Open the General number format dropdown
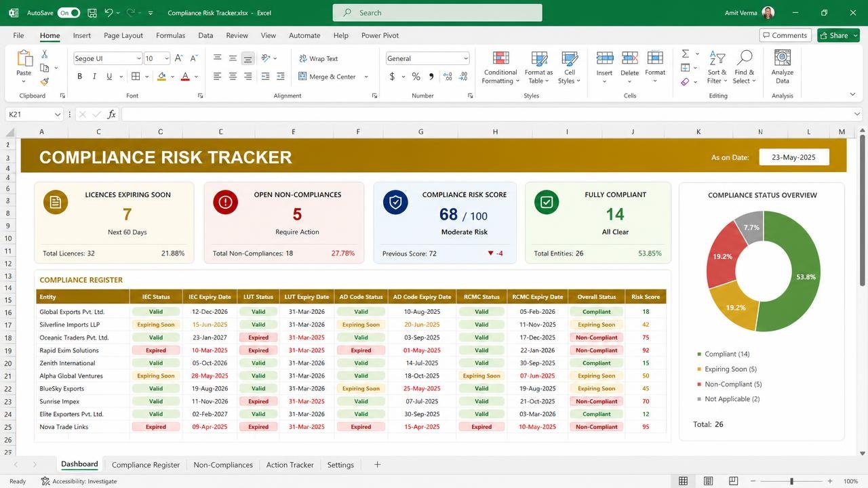Viewport: 868px width, 488px height. click(x=465, y=59)
